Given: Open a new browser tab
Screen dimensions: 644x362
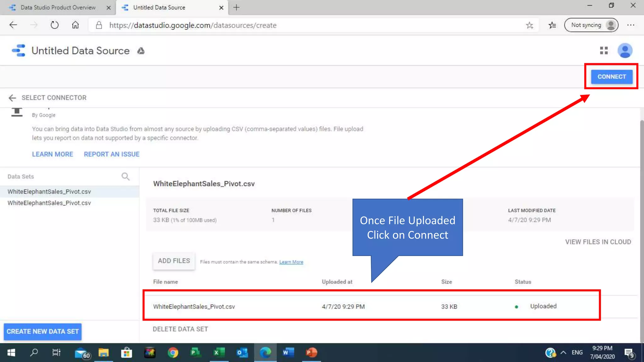Looking at the screenshot, I should 236,8.
